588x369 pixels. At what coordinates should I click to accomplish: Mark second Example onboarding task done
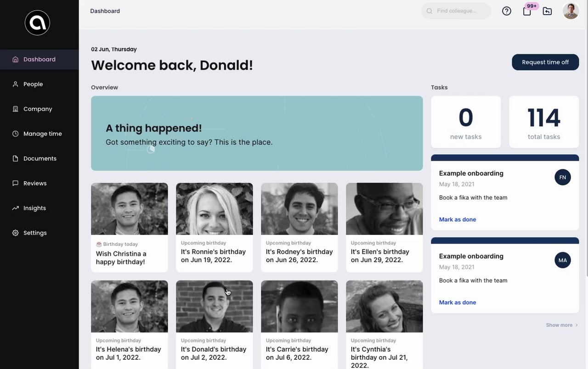click(458, 302)
